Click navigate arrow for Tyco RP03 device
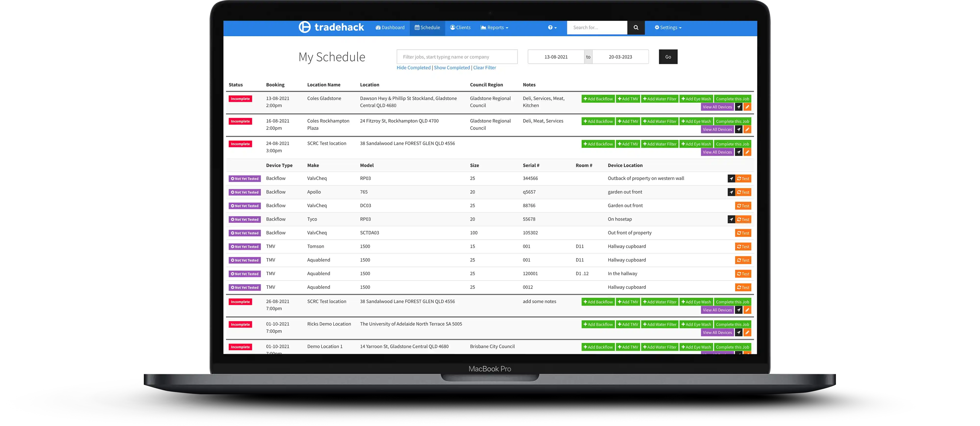 click(x=731, y=219)
